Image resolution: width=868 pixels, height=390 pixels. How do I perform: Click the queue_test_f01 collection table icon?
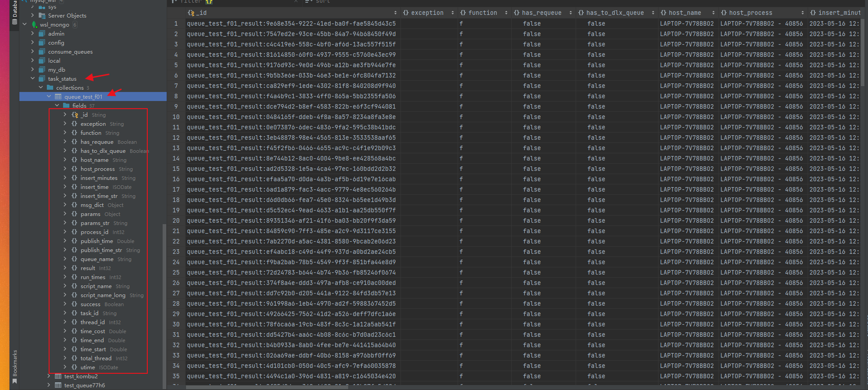click(x=58, y=96)
